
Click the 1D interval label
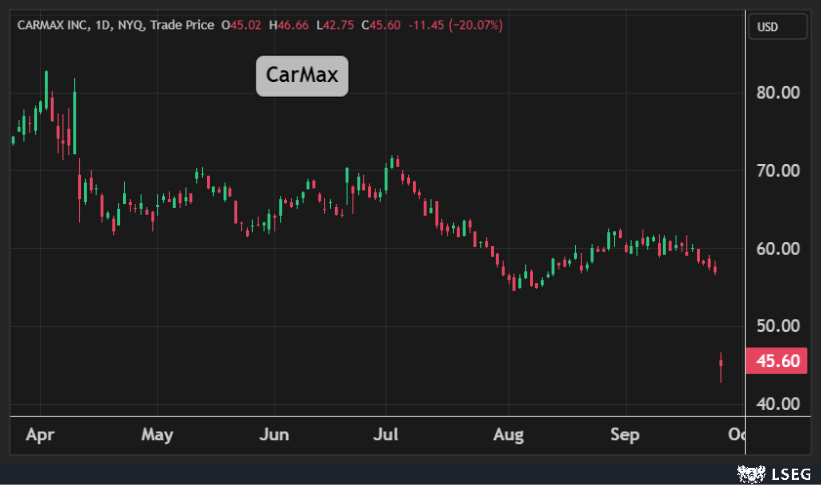(109, 24)
